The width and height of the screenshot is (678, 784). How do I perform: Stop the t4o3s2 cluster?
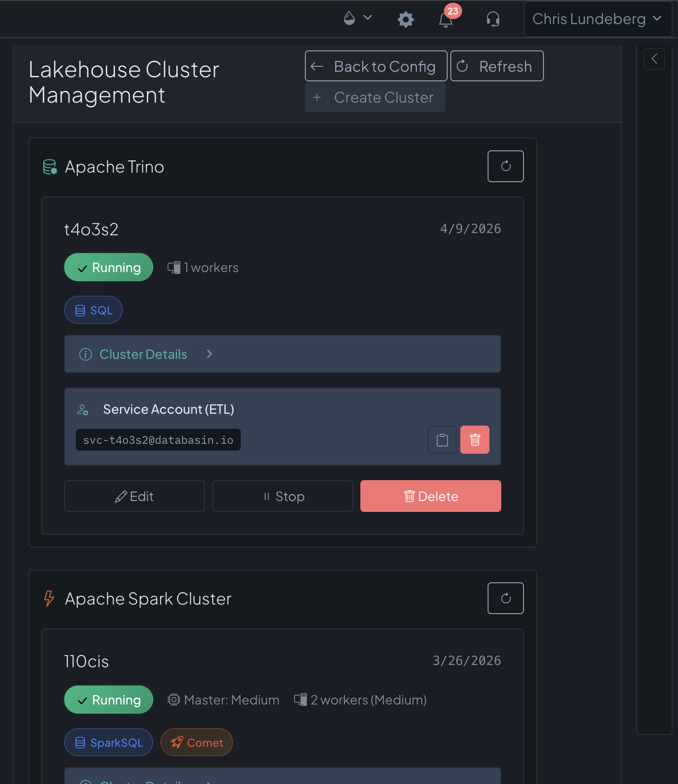click(282, 496)
